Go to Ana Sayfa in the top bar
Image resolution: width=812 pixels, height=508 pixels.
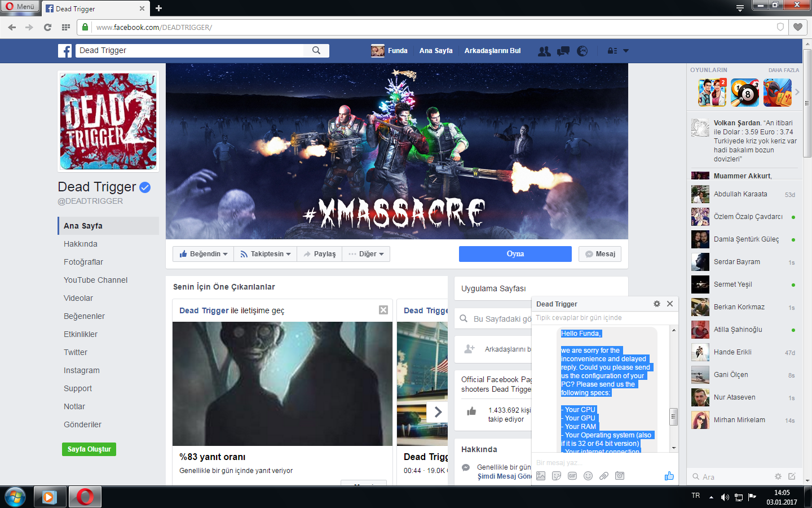click(436, 51)
